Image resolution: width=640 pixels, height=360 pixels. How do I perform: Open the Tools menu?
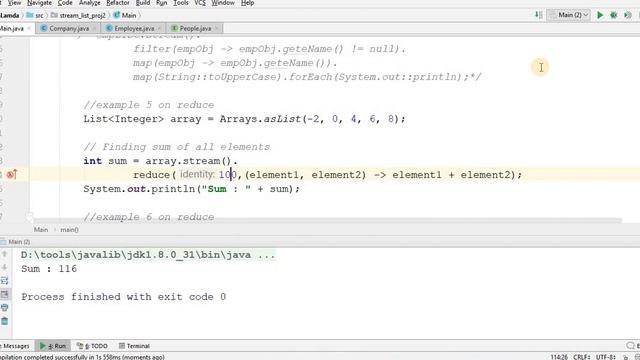(x=181, y=3)
